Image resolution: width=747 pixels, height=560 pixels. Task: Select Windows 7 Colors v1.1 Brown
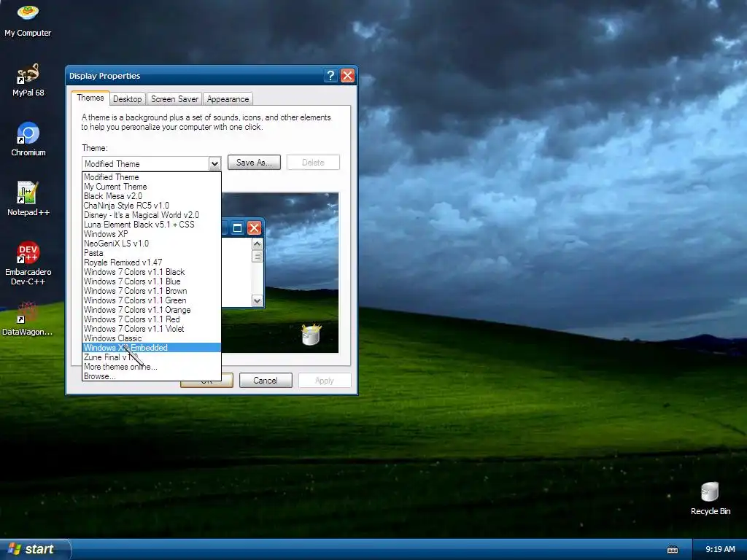152,291
